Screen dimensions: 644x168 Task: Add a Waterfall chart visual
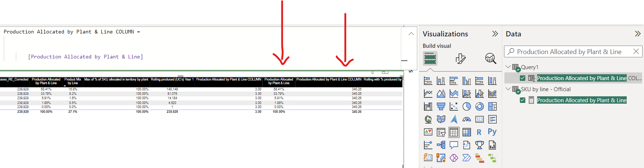tap(428, 106)
